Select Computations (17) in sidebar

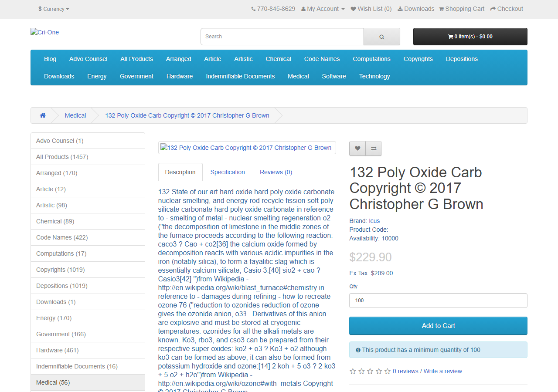pyautogui.click(x=88, y=253)
